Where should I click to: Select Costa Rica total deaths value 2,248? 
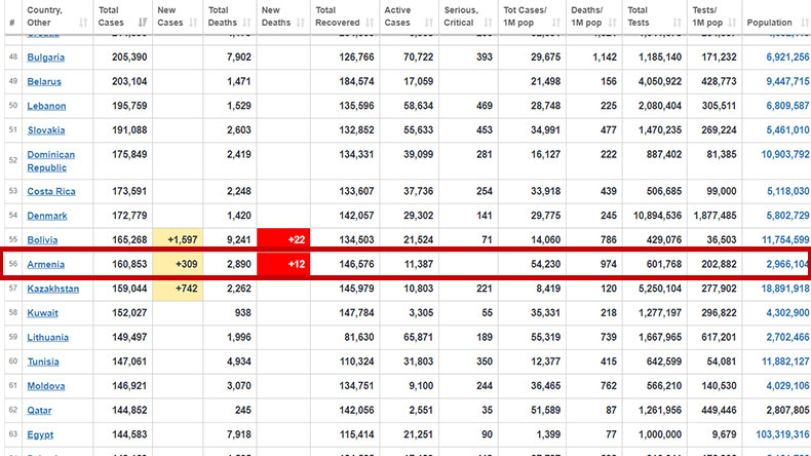click(239, 191)
